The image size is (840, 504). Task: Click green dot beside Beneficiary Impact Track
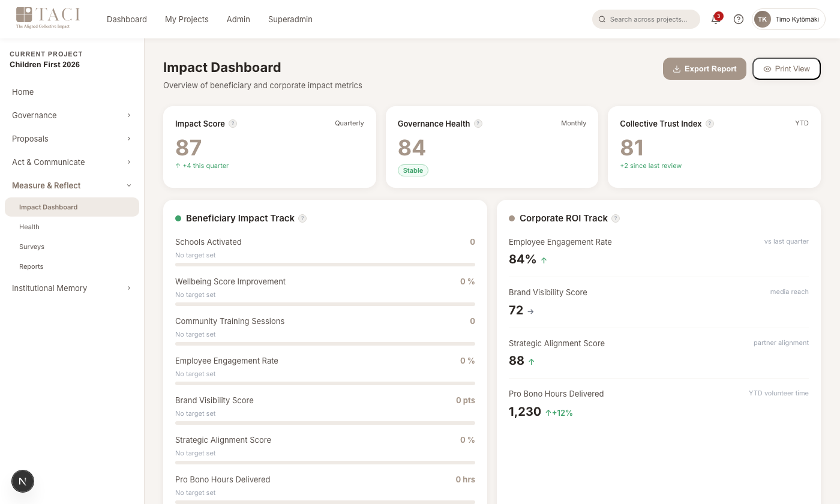pyautogui.click(x=178, y=218)
